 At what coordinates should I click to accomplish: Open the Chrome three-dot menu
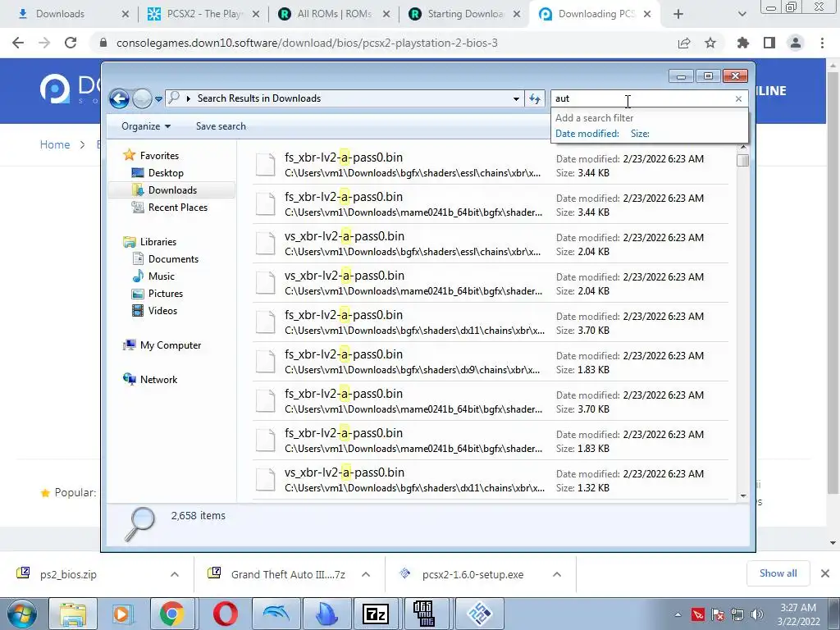coord(822,43)
